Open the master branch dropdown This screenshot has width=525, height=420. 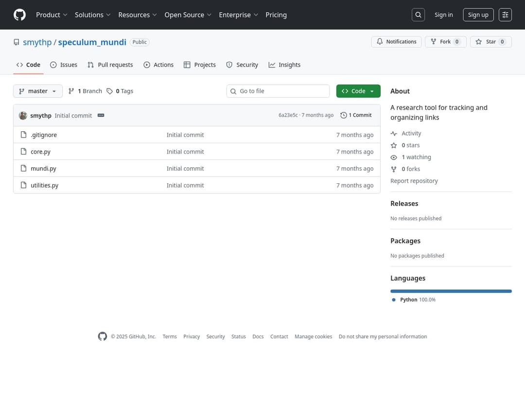38,91
